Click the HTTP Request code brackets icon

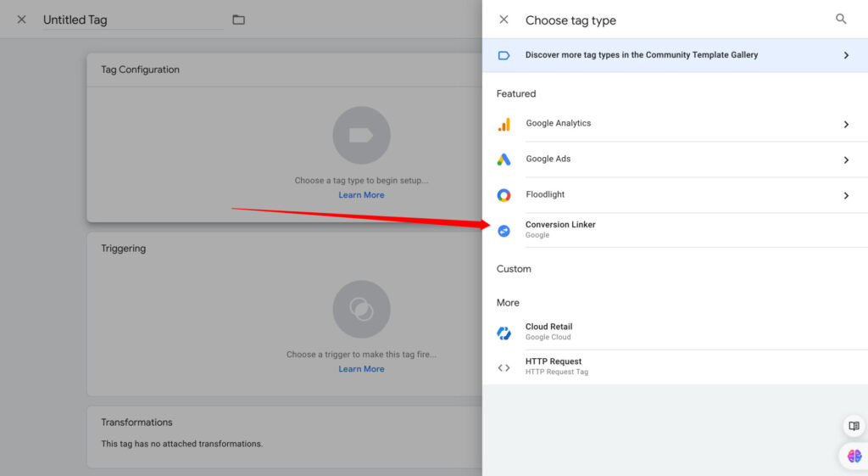pyautogui.click(x=504, y=367)
